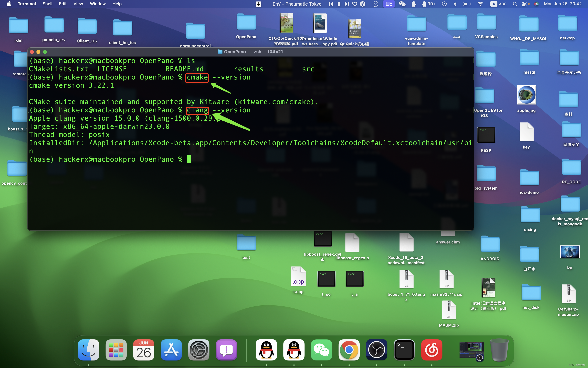Open the Edit menu
The height and width of the screenshot is (368, 588).
coord(63,4)
